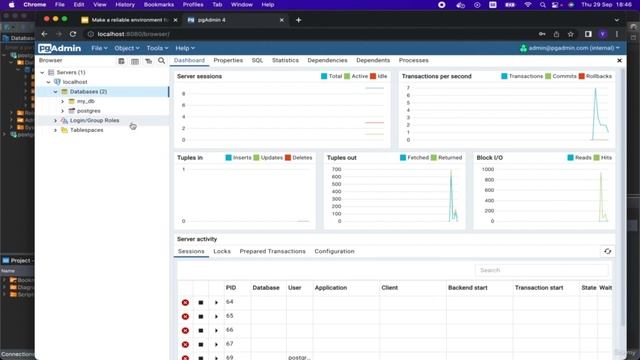
Task: Sort sessions by the PID column header
Action: coord(231,288)
